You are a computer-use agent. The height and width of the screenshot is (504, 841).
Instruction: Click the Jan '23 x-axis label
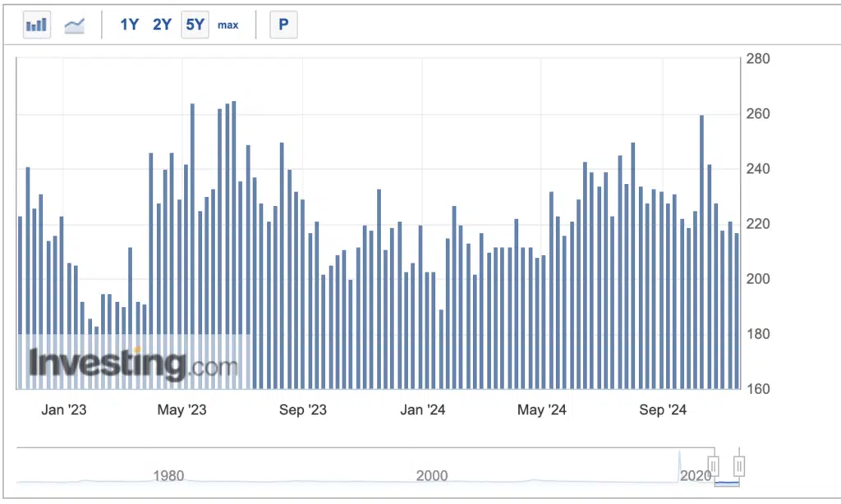(x=64, y=410)
